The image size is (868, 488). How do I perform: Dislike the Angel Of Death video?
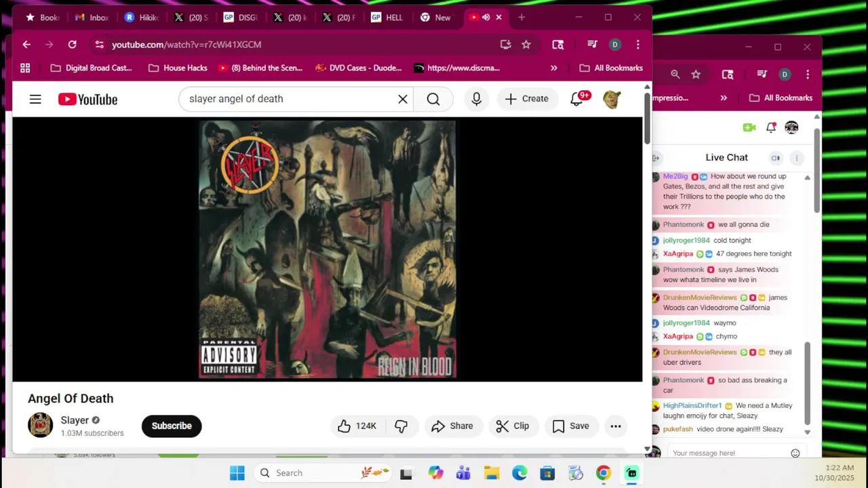pyautogui.click(x=401, y=426)
